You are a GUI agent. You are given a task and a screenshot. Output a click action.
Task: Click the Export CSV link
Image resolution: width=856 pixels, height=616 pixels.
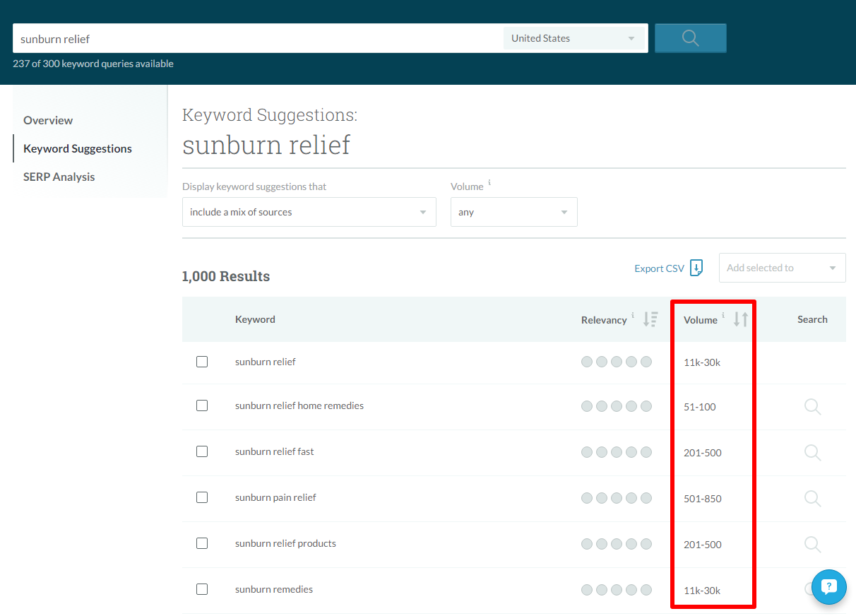(659, 268)
